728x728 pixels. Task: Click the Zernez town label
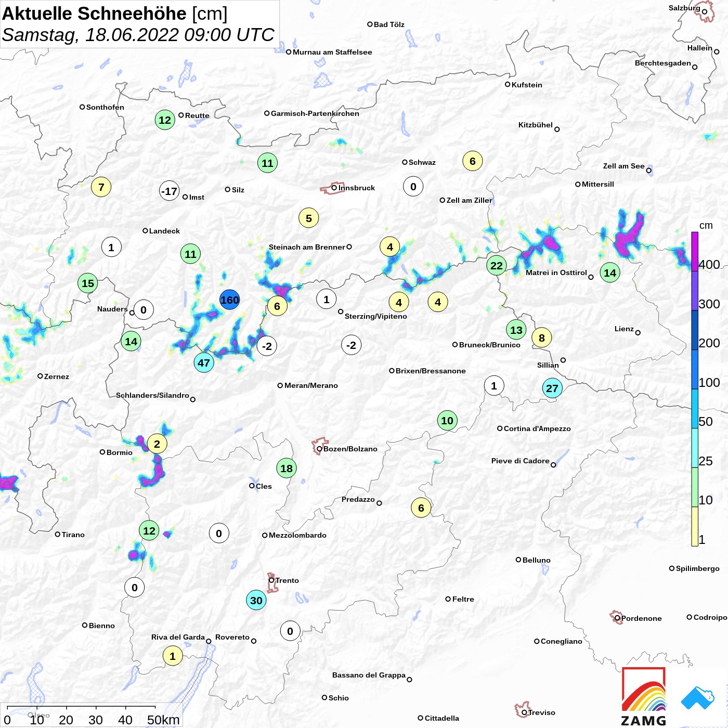(57, 376)
